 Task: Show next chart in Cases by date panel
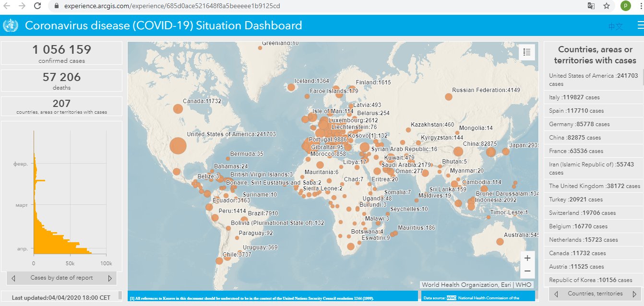[x=110, y=278]
